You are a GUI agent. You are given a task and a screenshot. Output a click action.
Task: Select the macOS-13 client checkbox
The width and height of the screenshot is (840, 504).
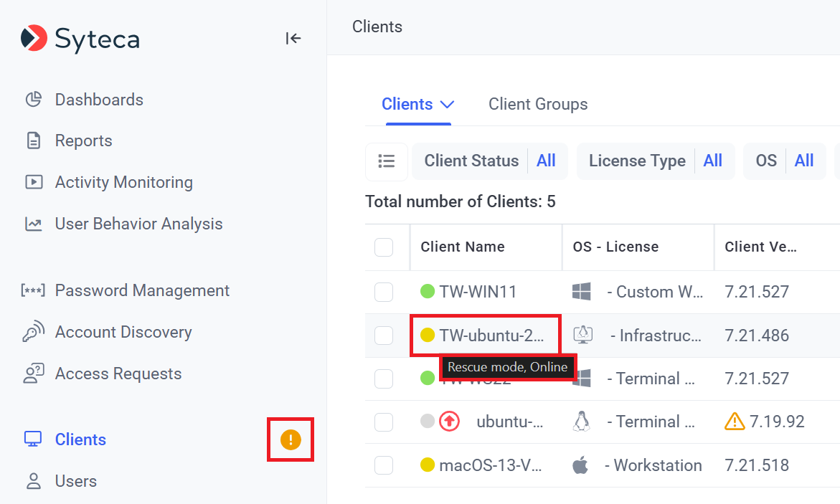tap(384, 465)
